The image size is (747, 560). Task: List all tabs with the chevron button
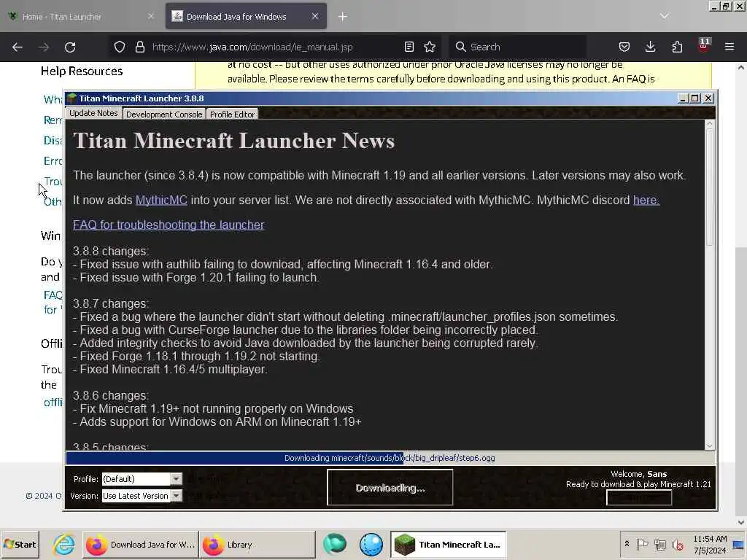coord(665,16)
